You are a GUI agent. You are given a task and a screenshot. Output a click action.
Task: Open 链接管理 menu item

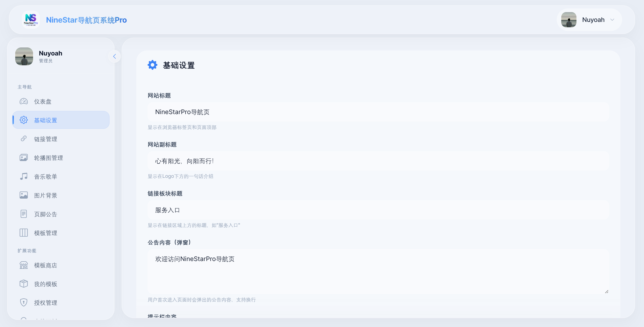click(x=61, y=139)
